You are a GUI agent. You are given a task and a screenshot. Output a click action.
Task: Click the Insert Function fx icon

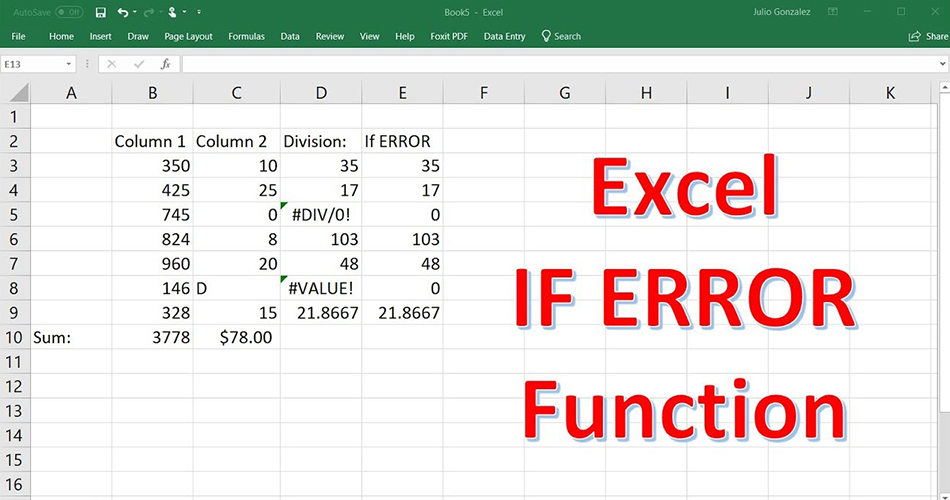pos(166,64)
